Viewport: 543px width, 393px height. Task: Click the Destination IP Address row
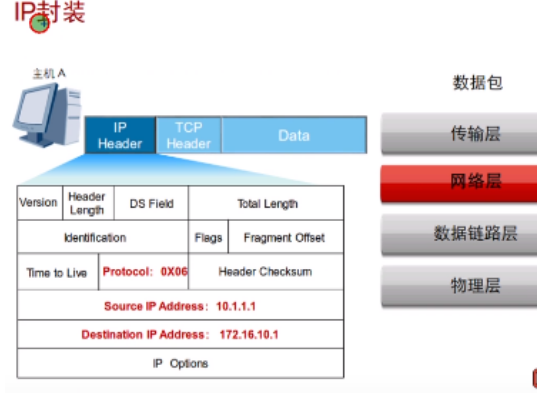[180, 334]
